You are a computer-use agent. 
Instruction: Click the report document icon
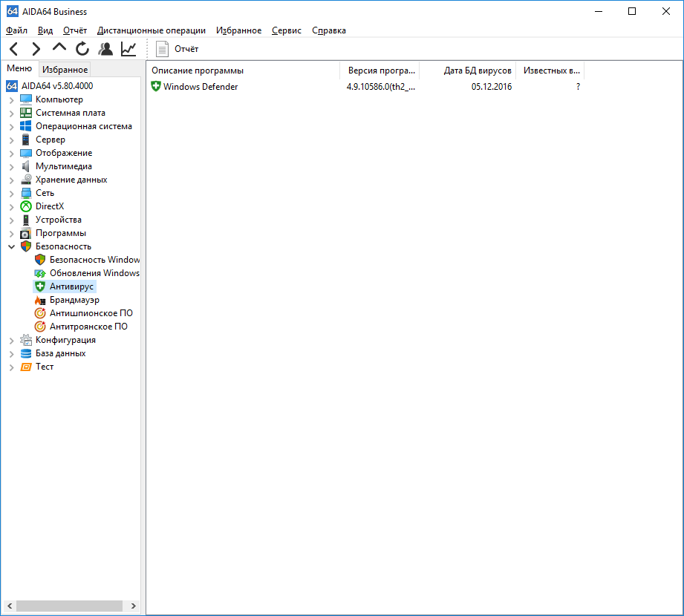[x=163, y=49]
